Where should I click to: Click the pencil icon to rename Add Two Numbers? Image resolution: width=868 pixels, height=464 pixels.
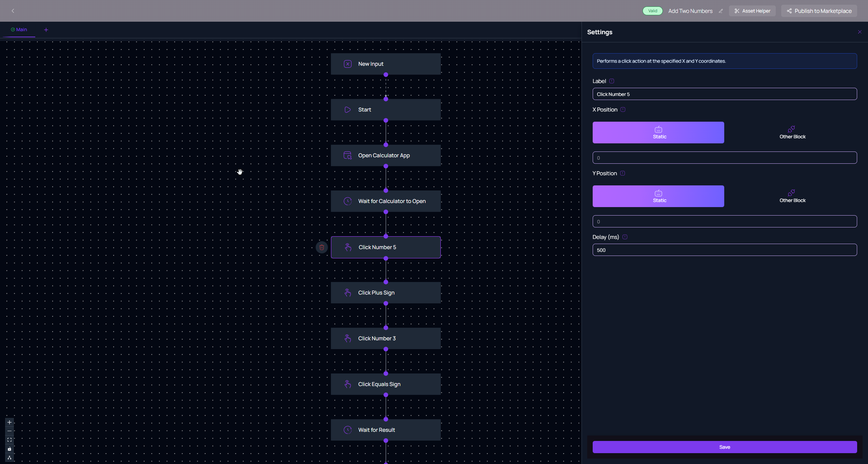[721, 11]
